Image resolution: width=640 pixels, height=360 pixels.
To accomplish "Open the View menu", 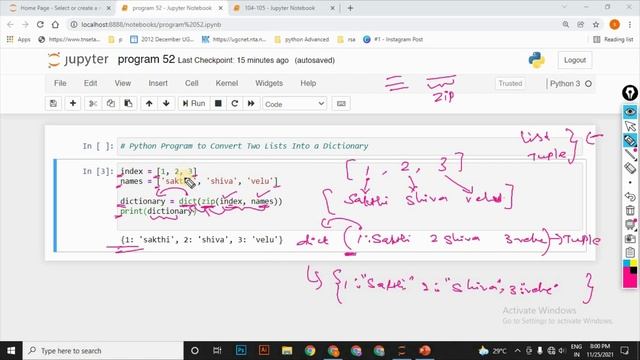I will point(122,83).
